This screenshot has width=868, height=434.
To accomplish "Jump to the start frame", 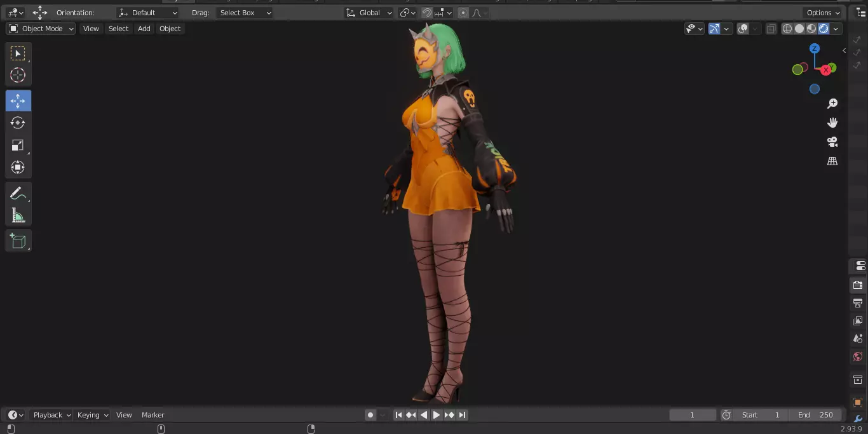I will [x=398, y=415].
